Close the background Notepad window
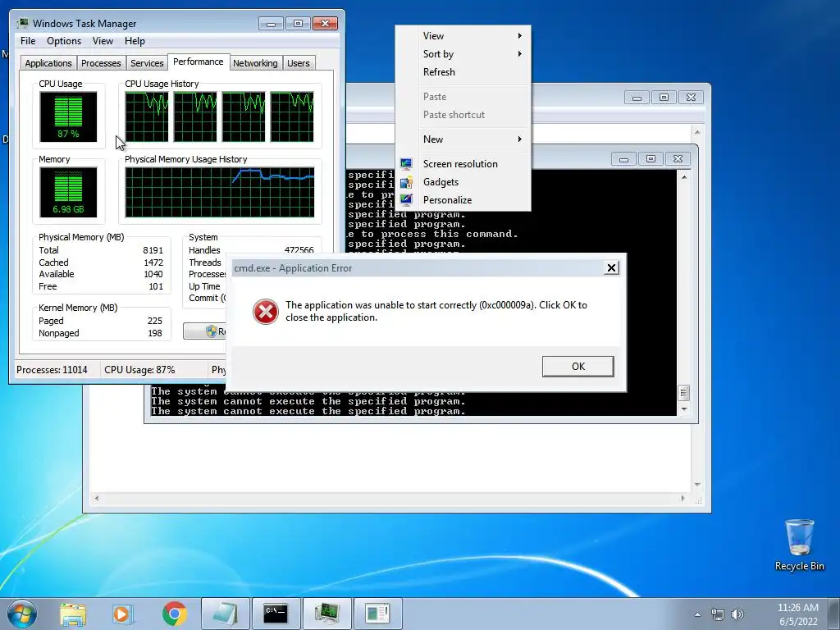Screen dimensions: 840x630 [x=691, y=98]
